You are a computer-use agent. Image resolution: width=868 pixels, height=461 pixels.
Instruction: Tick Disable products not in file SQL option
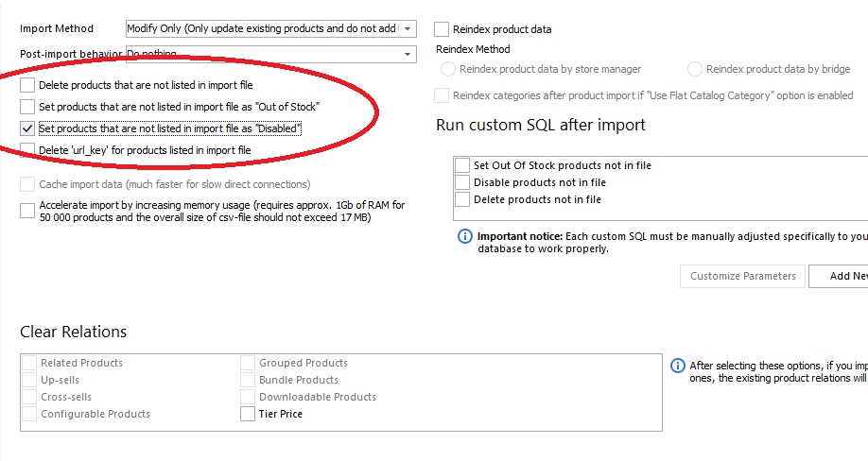pyautogui.click(x=462, y=182)
